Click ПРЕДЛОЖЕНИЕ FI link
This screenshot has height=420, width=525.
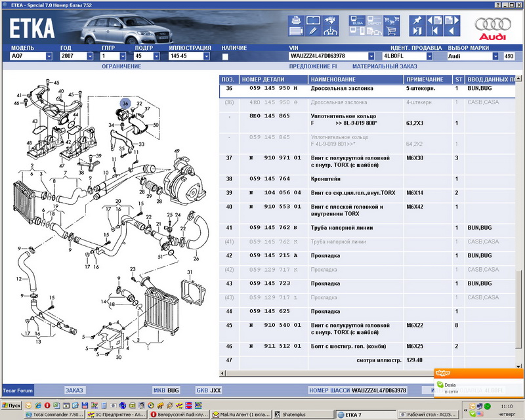point(313,66)
